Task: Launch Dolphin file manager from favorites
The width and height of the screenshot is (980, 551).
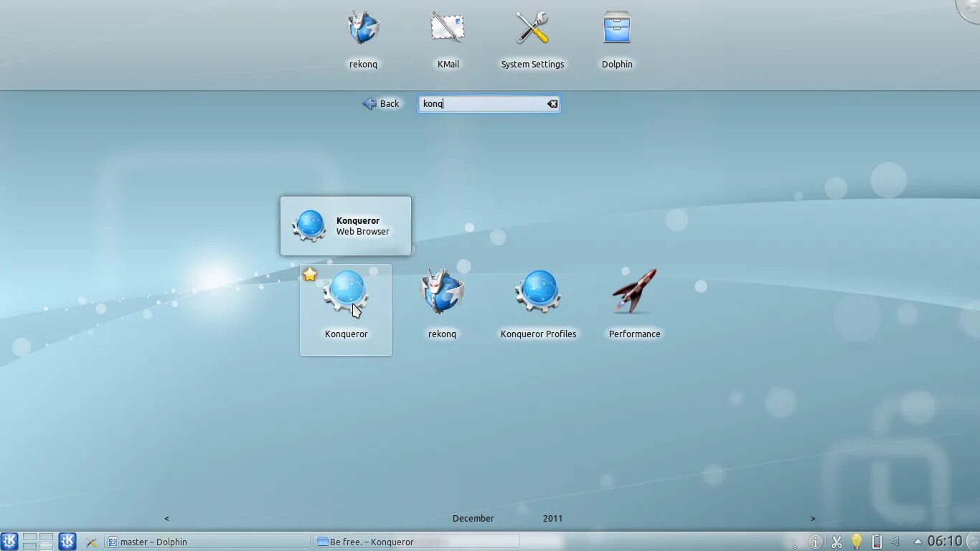Action: (617, 39)
